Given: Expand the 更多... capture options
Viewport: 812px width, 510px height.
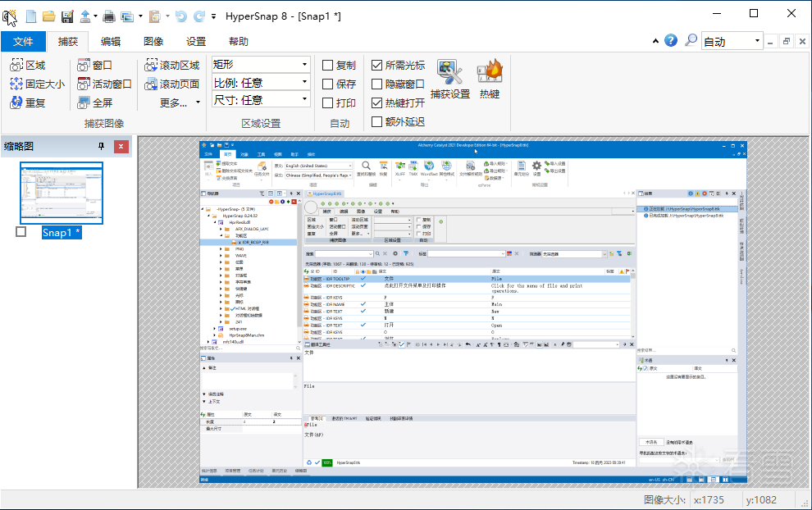Looking at the screenshot, I should tap(180, 102).
